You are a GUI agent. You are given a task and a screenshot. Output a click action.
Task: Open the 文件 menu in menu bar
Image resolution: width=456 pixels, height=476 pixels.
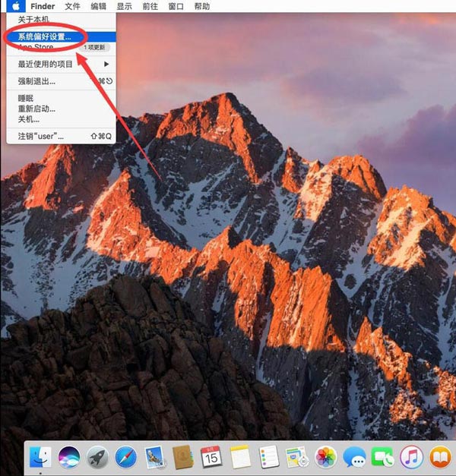click(x=72, y=6)
